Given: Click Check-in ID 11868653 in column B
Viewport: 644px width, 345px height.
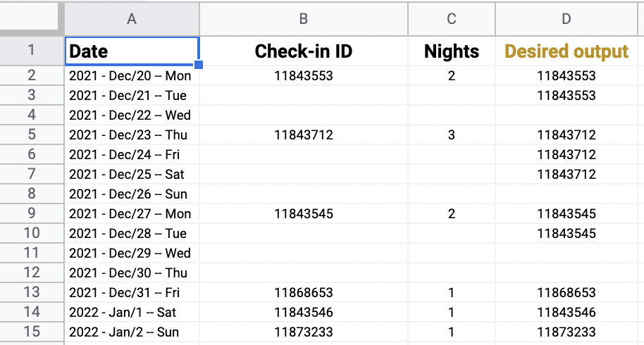Looking at the screenshot, I should (304, 292).
